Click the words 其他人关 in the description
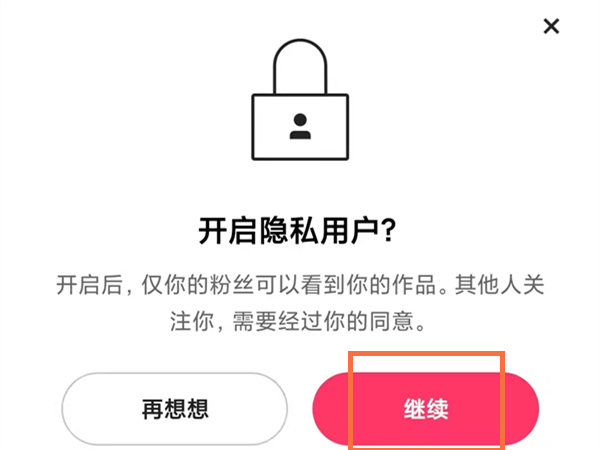This screenshot has width=600, height=450. (x=499, y=285)
